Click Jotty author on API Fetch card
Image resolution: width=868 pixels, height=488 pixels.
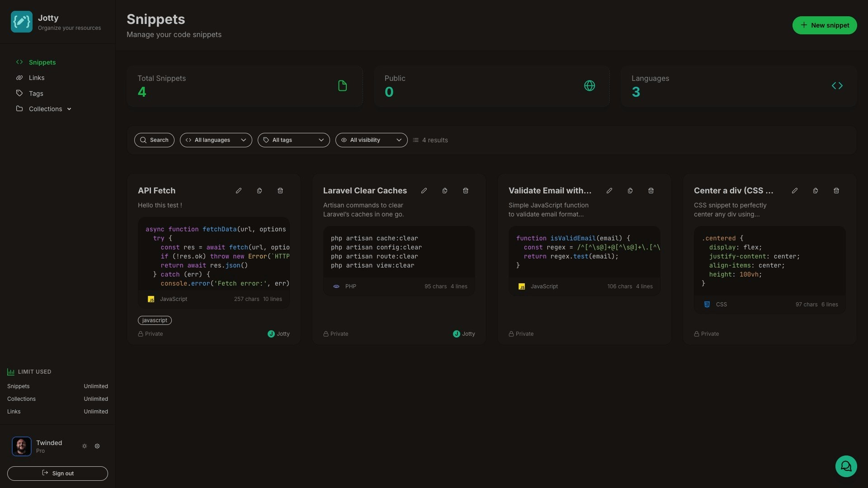tap(278, 334)
